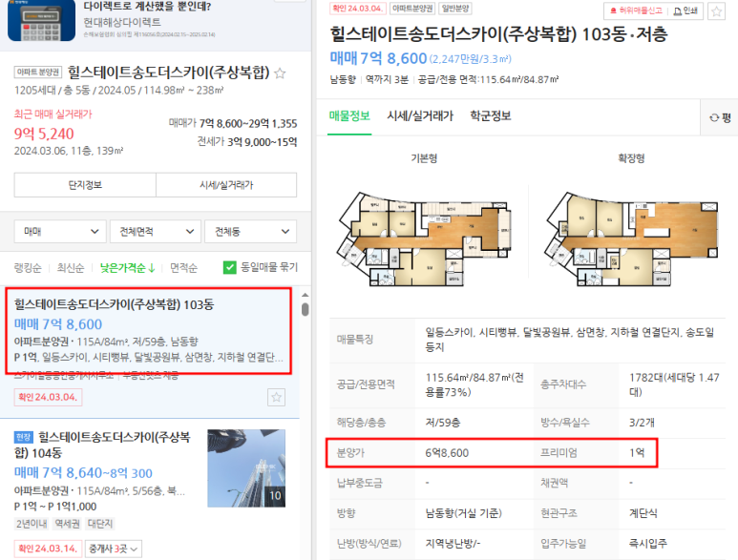Open the 104동 listing title
This screenshot has width=738, height=560.
tap(102, 445)
